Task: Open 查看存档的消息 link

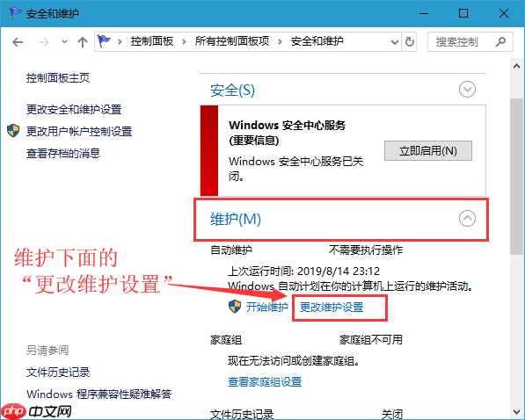Action: point(63,153)
